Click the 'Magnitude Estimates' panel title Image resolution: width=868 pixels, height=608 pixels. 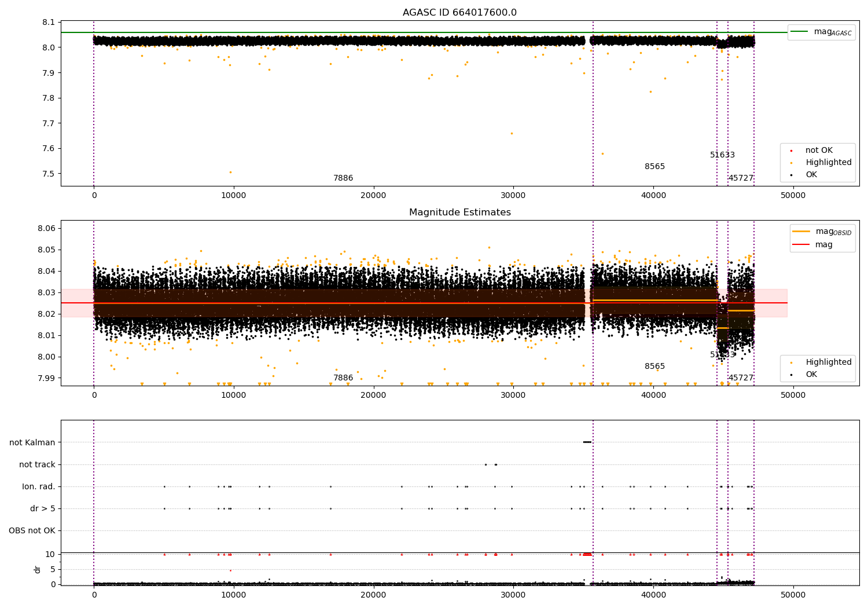point(459,213)
